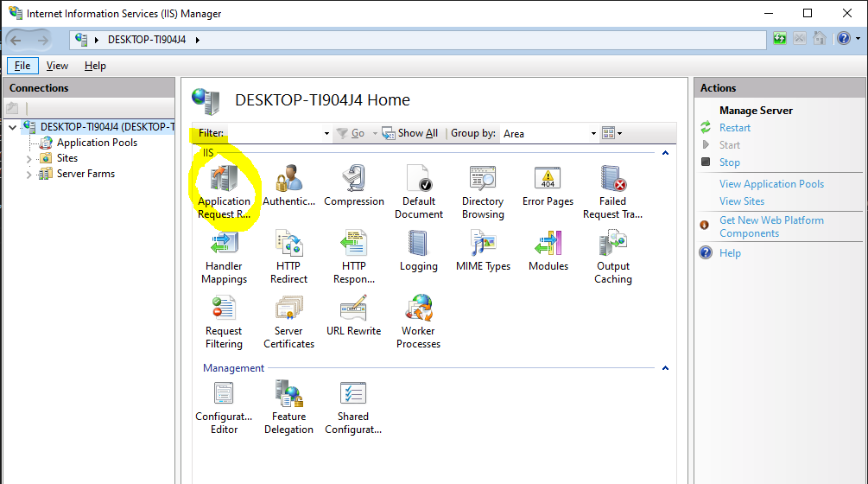Click View Application Pools link
The width and height of the screenshot is (868, 484).
pos(771,184)
